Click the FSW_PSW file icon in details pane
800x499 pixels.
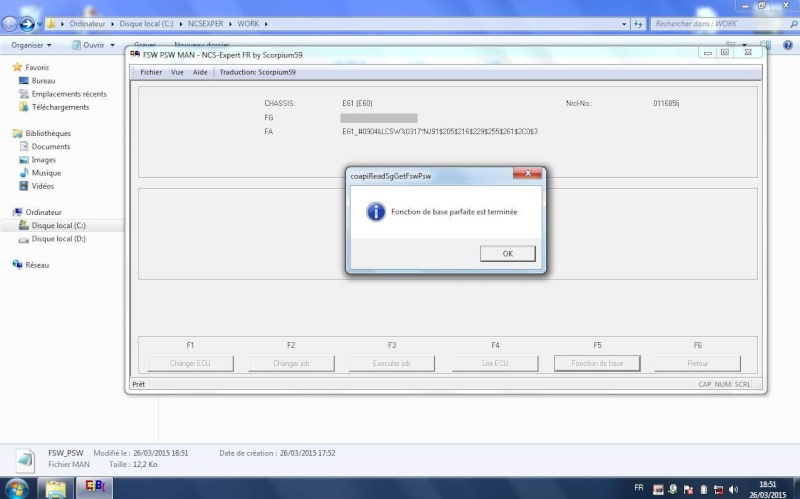tap(25, 460)
